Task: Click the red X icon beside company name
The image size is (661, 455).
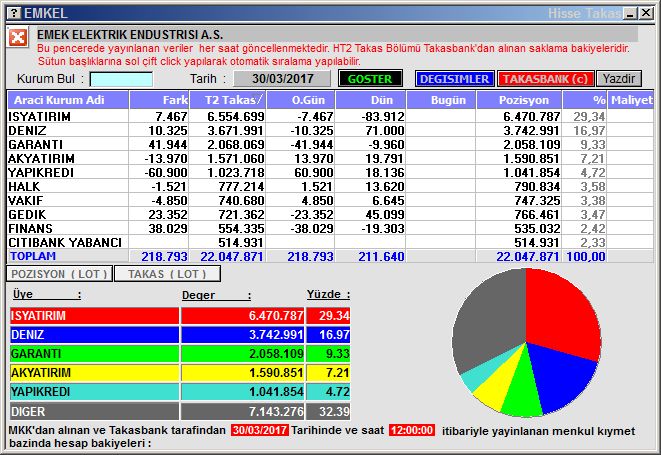Action: [x=18, y=38]
